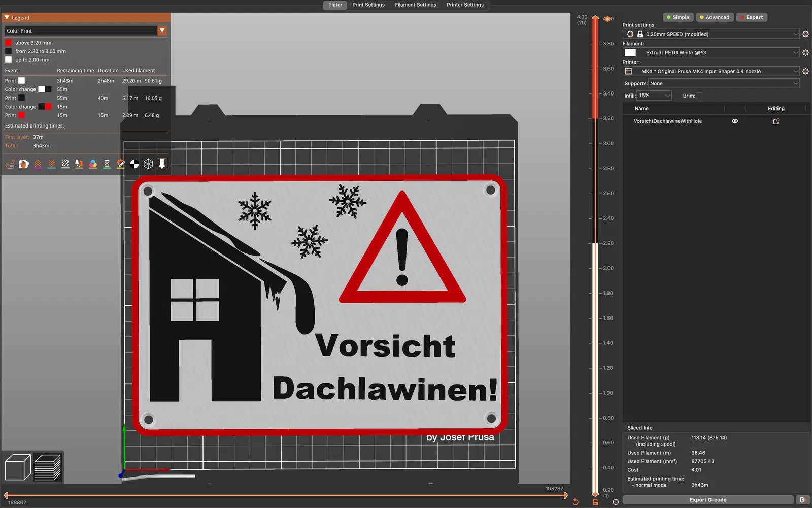This screenshot has height=508, width=812.
Task: Click the white Extrudr PETG filament color swatch
Action: [x=630, y=53]
